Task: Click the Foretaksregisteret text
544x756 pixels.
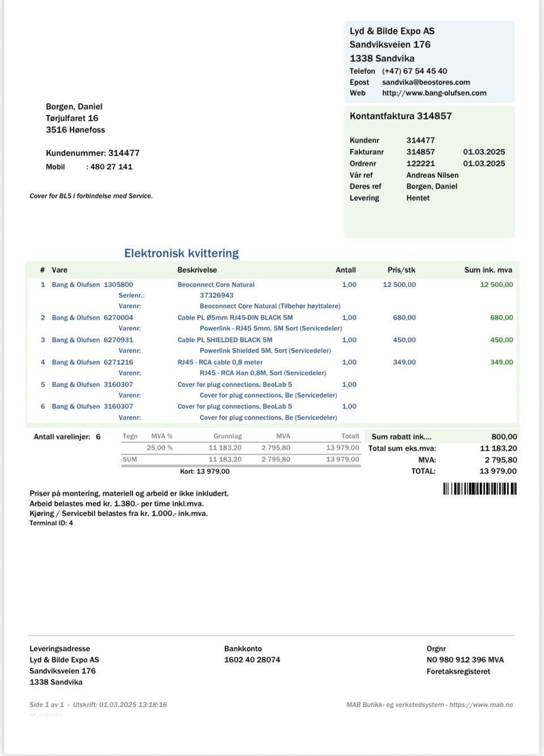Action: pos(458,672)
